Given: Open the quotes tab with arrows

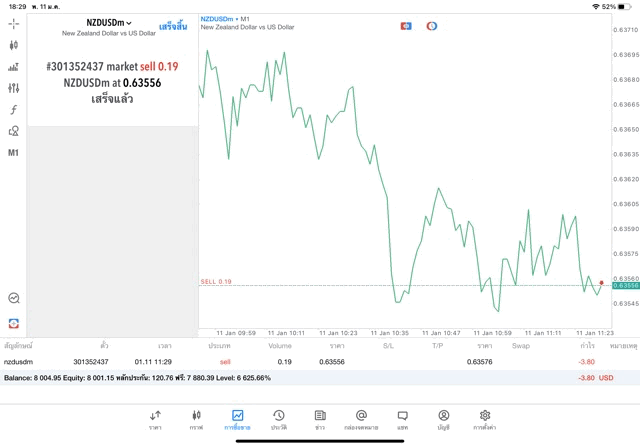Looking at the screenshot, I should pos(155,420).
